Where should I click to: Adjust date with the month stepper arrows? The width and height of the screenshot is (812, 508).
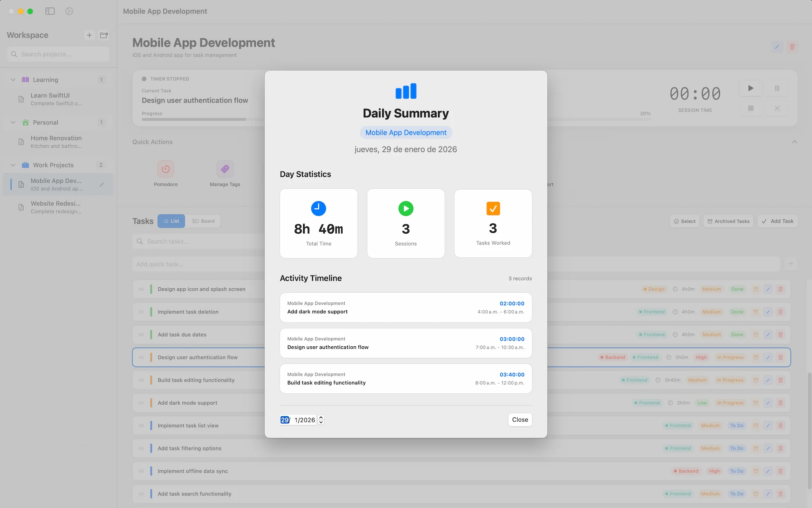click(x=321, y=420)
